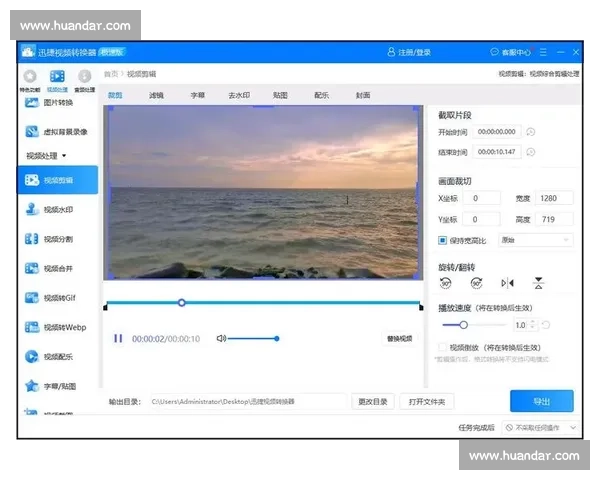Select the 视频处理 category icon

click(57, 80)
